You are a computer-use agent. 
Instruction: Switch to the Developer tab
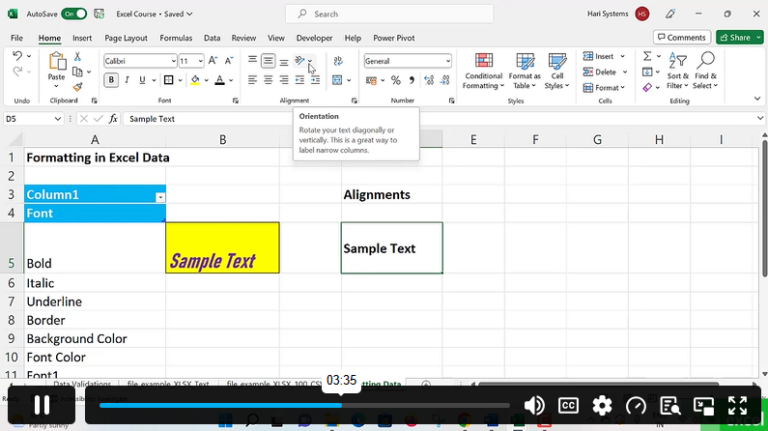click(314, 38)
